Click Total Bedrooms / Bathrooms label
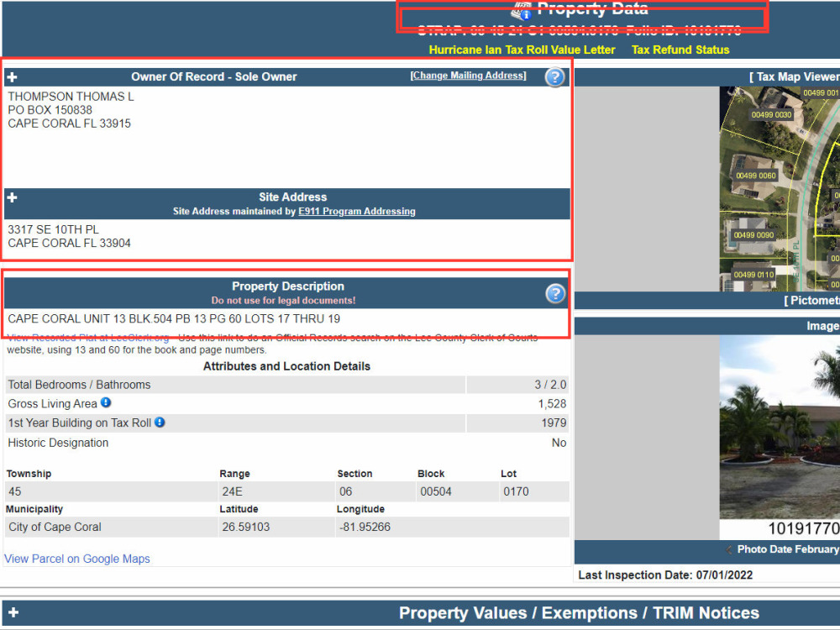The height and width of the screenshot is (630, 840). pos(79,385)
